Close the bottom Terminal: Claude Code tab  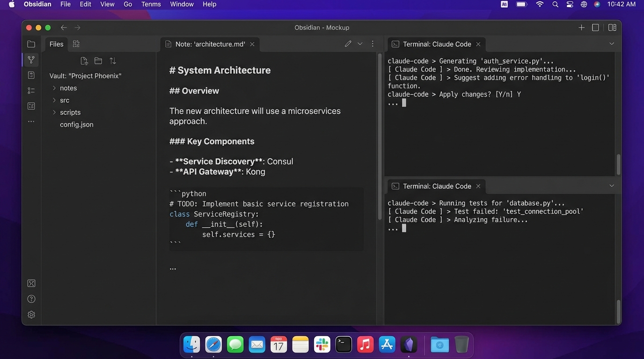pos(478,186)
